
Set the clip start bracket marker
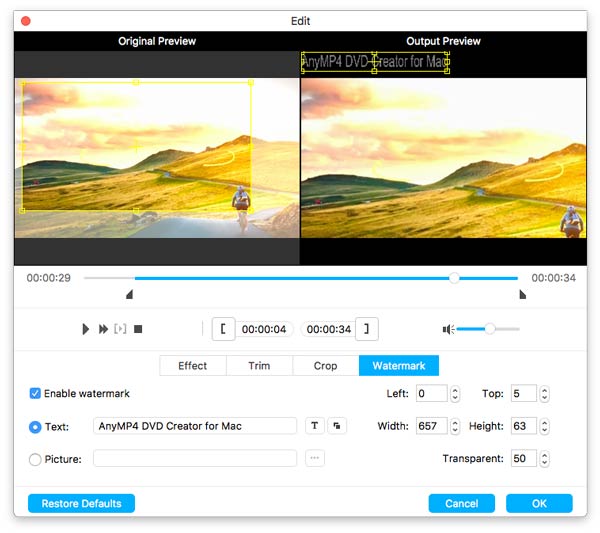tap(222, 329)
